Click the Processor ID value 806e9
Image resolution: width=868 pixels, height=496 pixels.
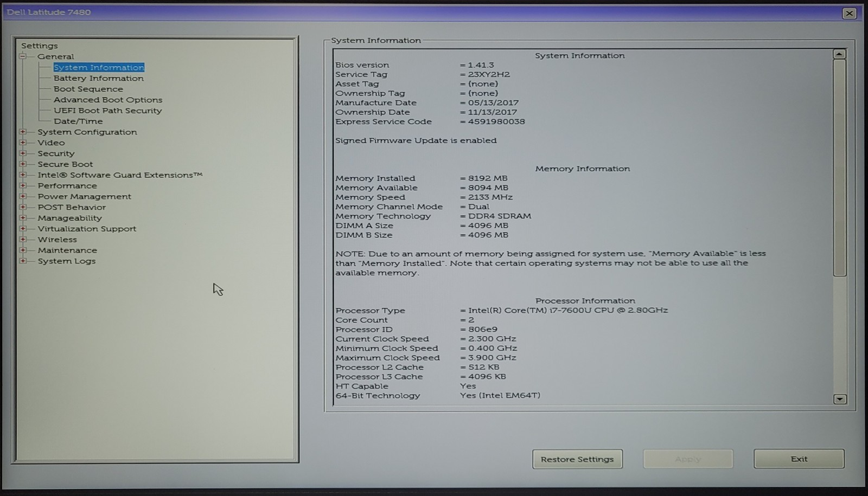[x=483, y=329]
